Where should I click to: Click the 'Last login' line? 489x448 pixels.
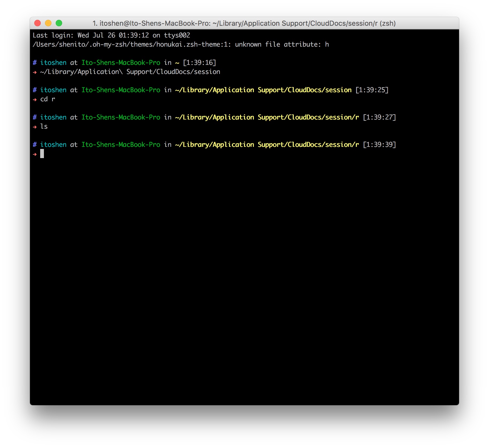click(x=111, y=35)
